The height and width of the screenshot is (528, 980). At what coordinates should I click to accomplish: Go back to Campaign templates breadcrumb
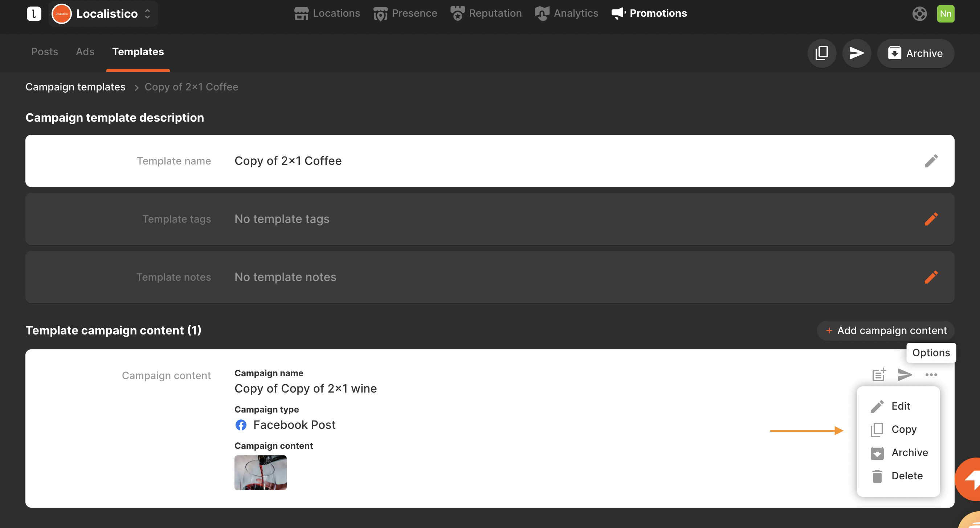75,87
